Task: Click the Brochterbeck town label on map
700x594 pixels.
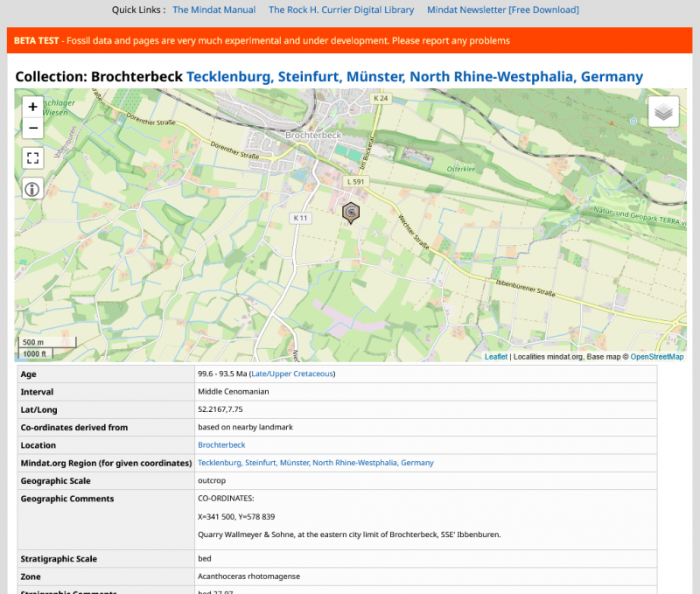Action: (312, 136)
